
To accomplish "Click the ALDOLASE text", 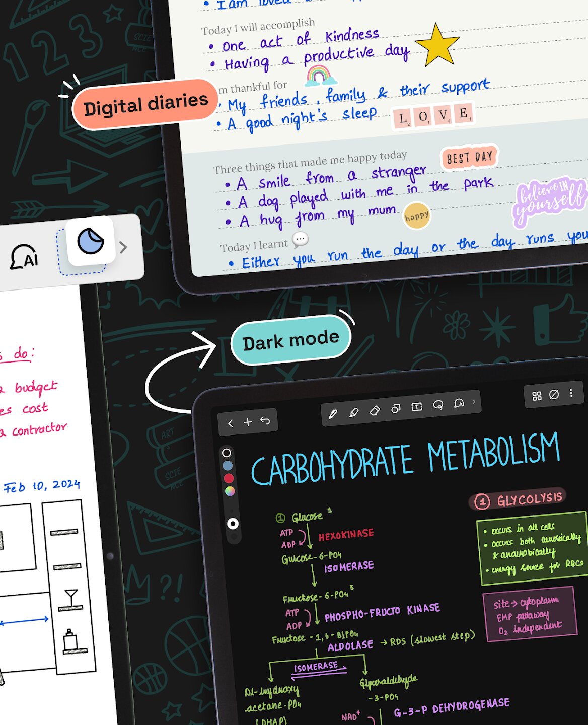I will 350,646.
